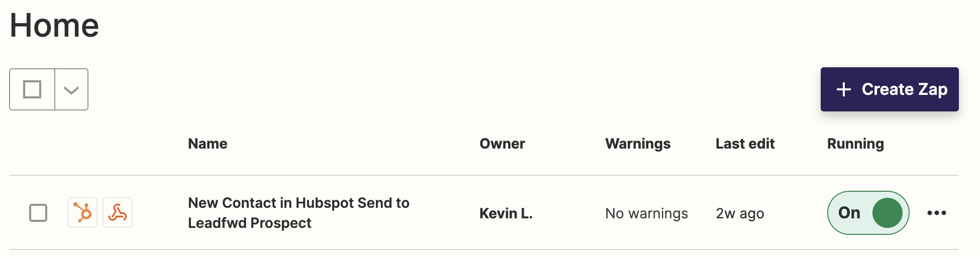Screen dimensions: 980x257
Task: Tick the select-all checkbox above the table
Action: 32,89
